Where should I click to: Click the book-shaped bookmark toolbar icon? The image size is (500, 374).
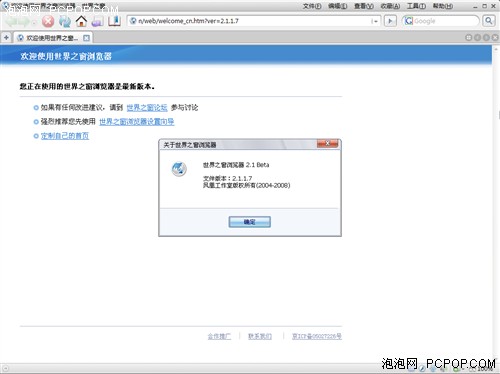(114, 21)
